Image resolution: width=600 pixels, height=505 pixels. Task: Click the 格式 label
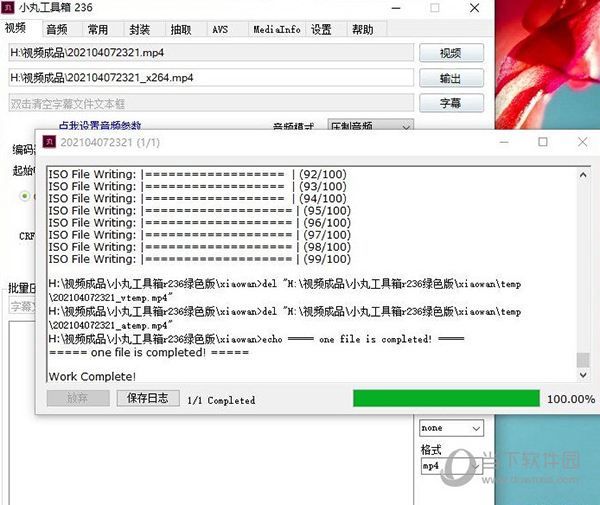point(431,449)
